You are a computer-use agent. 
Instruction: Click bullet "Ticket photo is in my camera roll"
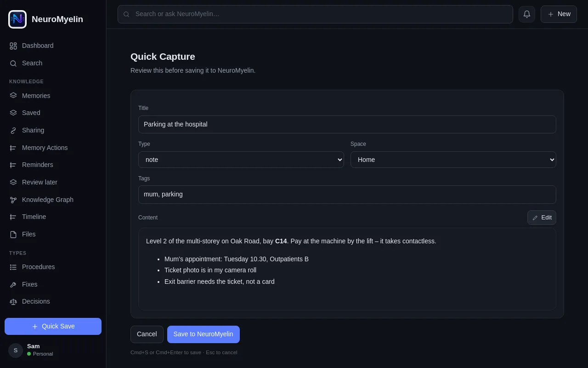click(x=210, y=270)
